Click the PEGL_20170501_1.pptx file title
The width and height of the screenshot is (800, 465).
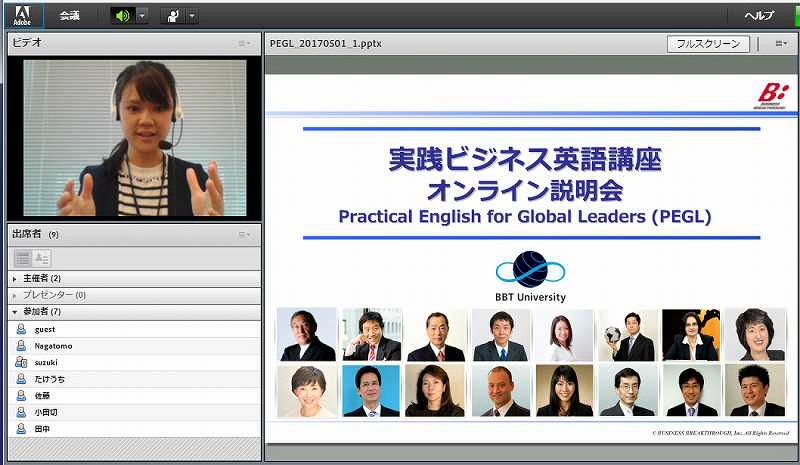tap(326, 44)
